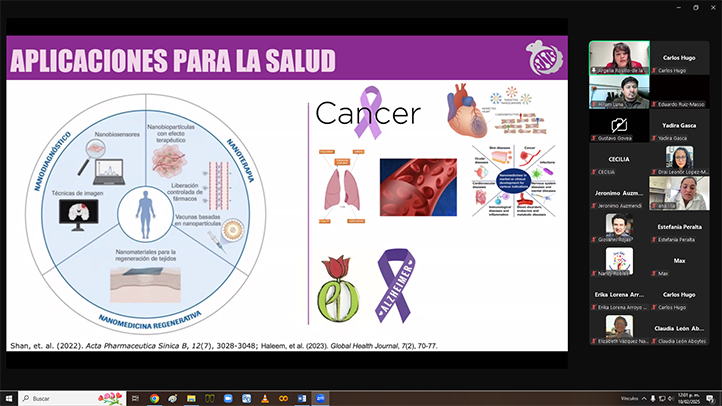Select the Yadira Gasca participant tile
Image resolution: width=722 pixels, height=406 pixels.
pyautogui.click(x=679, y=125)
